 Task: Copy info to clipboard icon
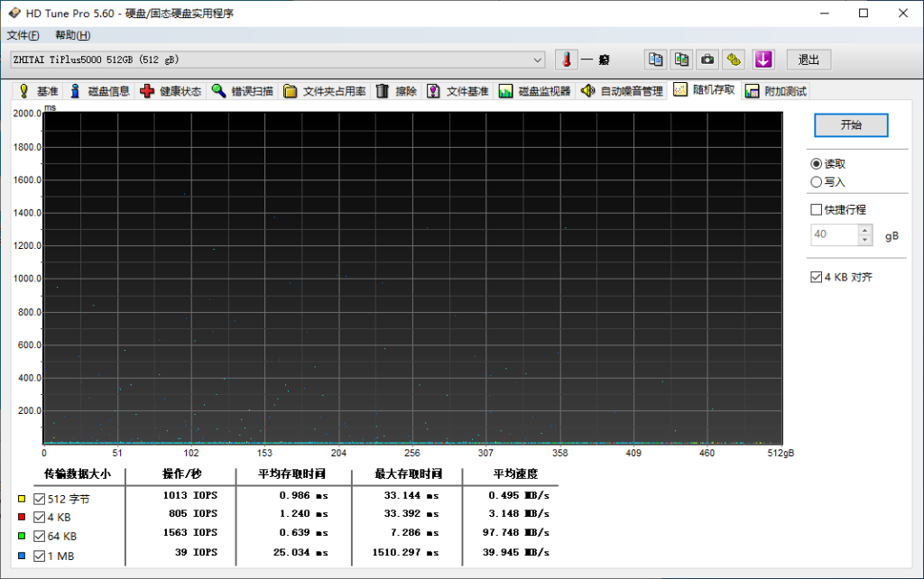tap(655, 60)
